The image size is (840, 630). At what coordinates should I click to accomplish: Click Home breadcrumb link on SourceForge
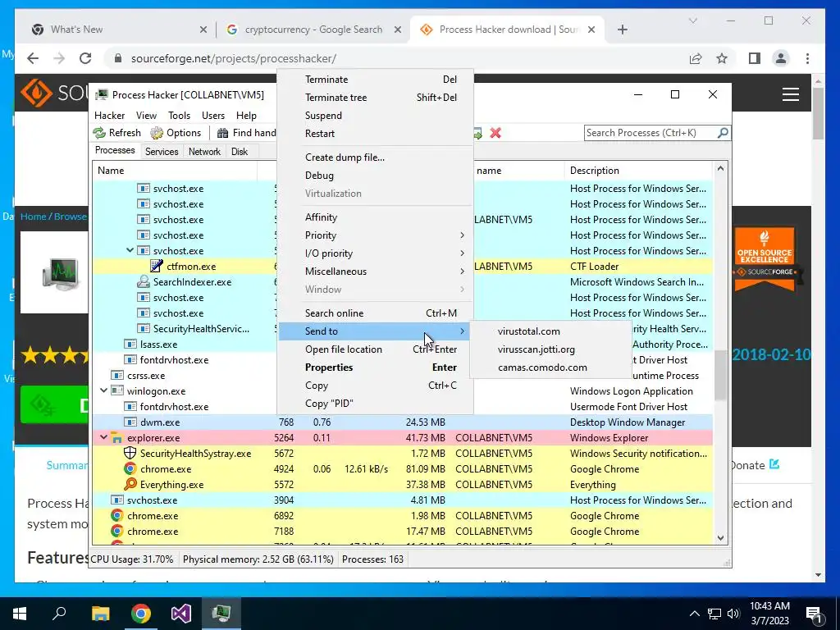(x=33, y=217)
